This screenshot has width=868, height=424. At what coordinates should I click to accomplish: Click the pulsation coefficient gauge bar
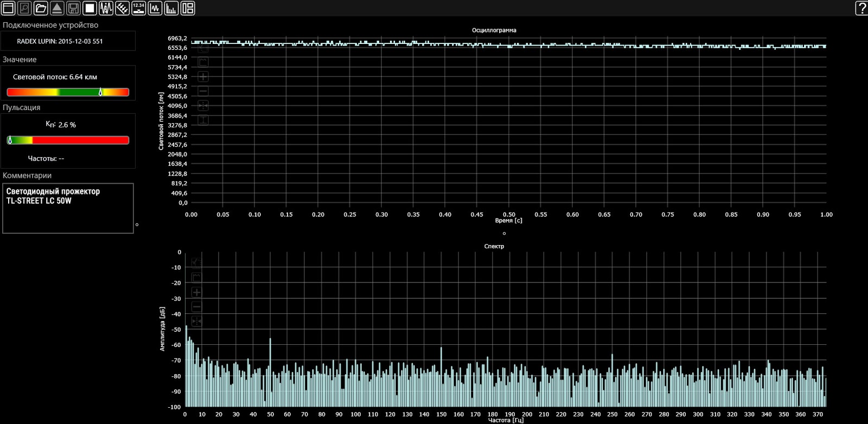68,140
